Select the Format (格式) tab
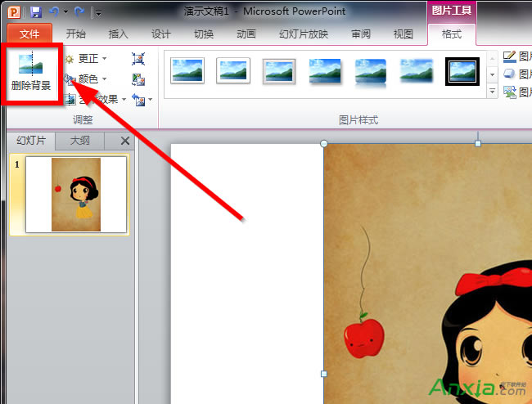The width and height of the screenshot is (532, 404). [452, 34]
